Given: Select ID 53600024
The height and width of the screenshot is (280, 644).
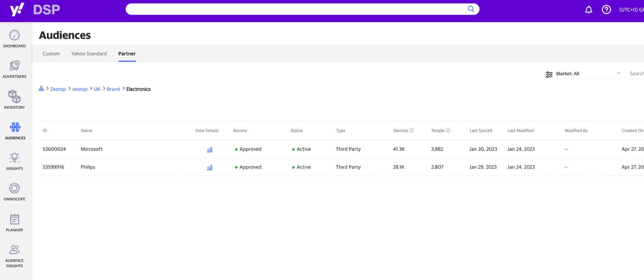Looking at the screenshot, I should click(54, 149).
